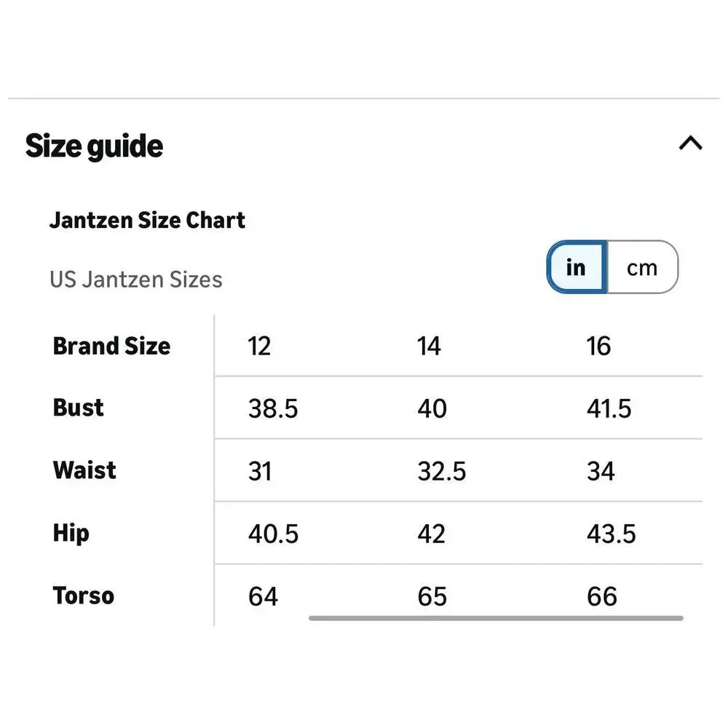728x728 pixels.
Task: Switch units to cm
Action: [642, 267]
